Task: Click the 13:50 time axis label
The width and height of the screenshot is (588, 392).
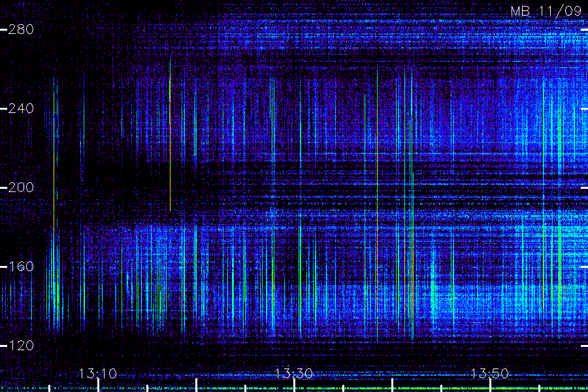Action: [490, 373]
